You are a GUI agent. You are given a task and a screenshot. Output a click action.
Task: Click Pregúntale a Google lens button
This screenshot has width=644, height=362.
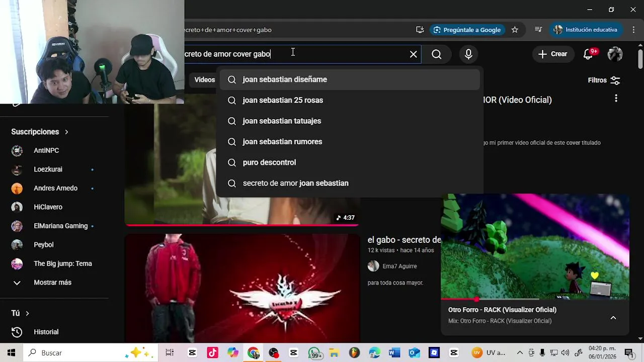[467, 30]
